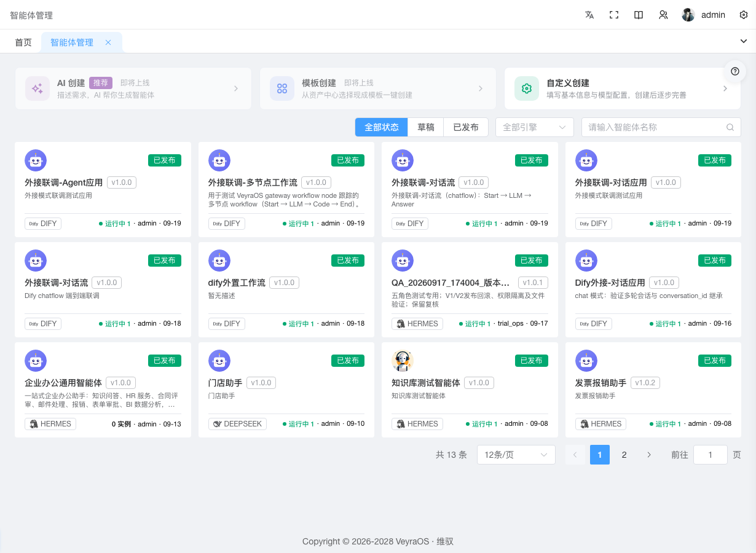Click the 共 13 条 total count

(451, 455)
